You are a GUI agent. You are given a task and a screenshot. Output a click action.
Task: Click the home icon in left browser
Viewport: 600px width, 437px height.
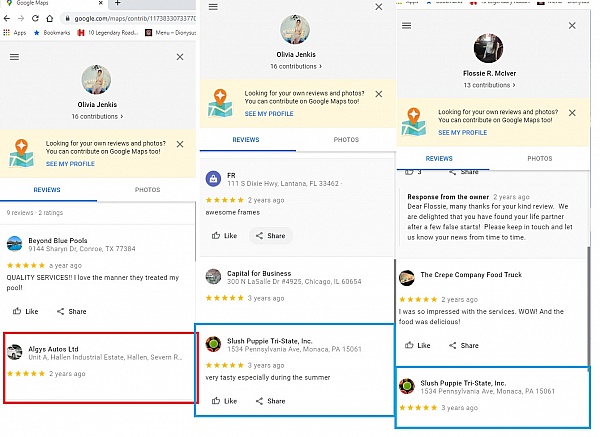(x=50, y=18)
